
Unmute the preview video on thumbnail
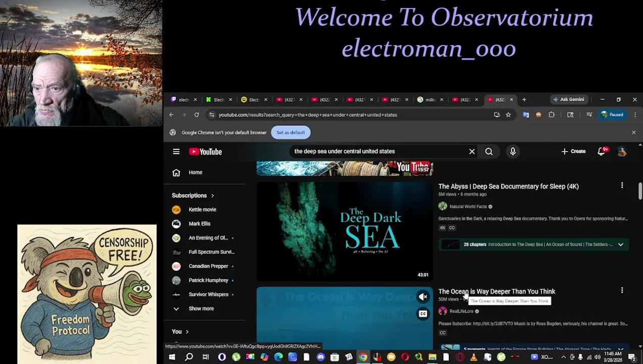tap(423, 297)
